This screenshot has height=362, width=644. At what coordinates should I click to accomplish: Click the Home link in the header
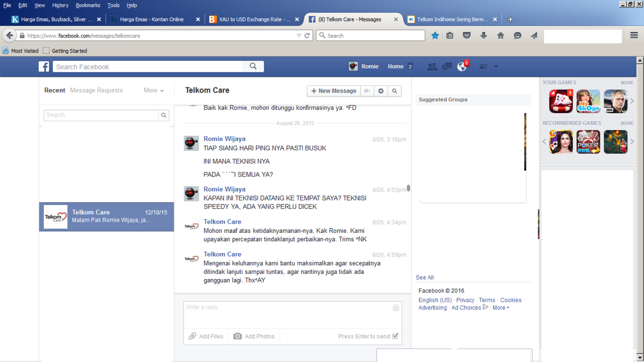[x=395, y=66]
